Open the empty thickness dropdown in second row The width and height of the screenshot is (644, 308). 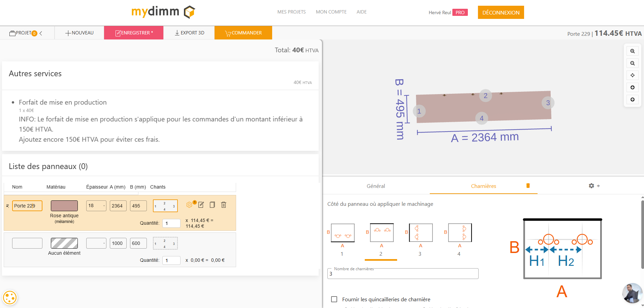[x=96, y=243]
